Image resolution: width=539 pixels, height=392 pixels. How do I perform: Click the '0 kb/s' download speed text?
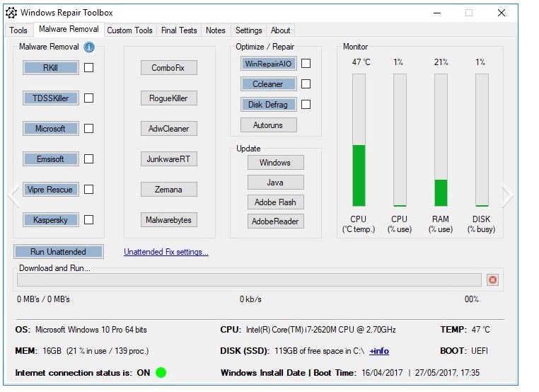point(250,299)
